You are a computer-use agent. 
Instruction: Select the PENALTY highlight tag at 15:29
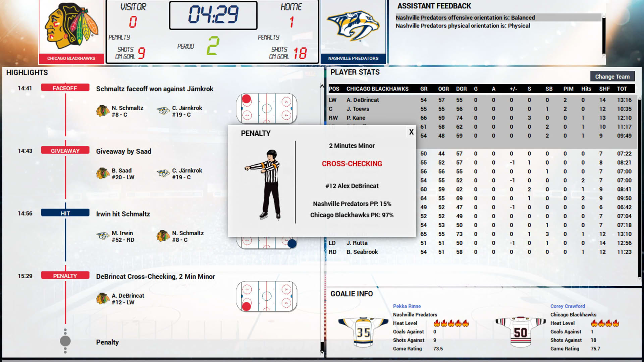[65, 276]
